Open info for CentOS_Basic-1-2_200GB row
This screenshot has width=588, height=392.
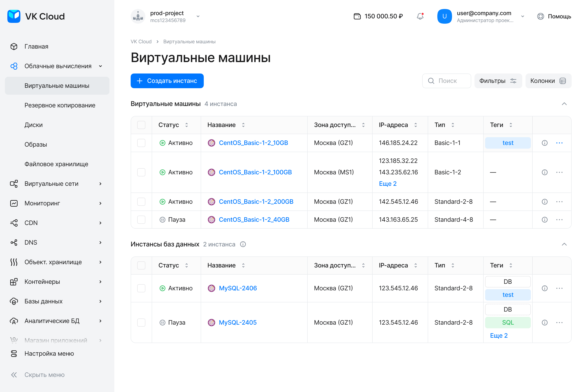tap(545, 202)
